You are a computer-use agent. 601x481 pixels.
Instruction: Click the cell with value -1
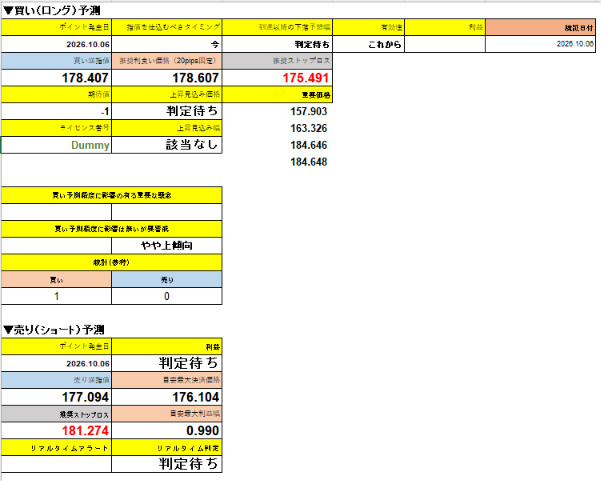pyautogui.click(x=56, y=111)
